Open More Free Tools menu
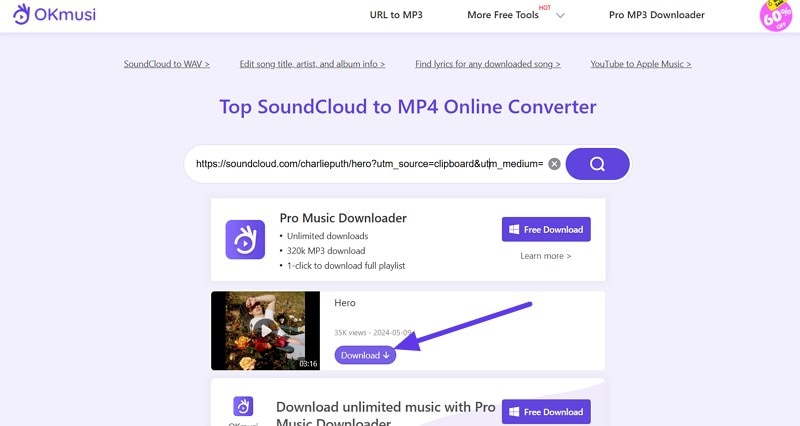This screenshot has height=426, width=800. point(503,15)
